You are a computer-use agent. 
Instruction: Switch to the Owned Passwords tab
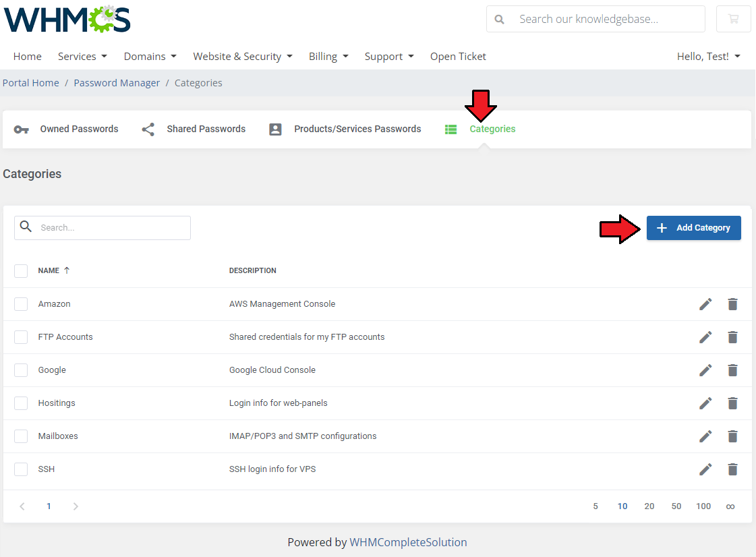pyautogui.click(x=66, y=129)
